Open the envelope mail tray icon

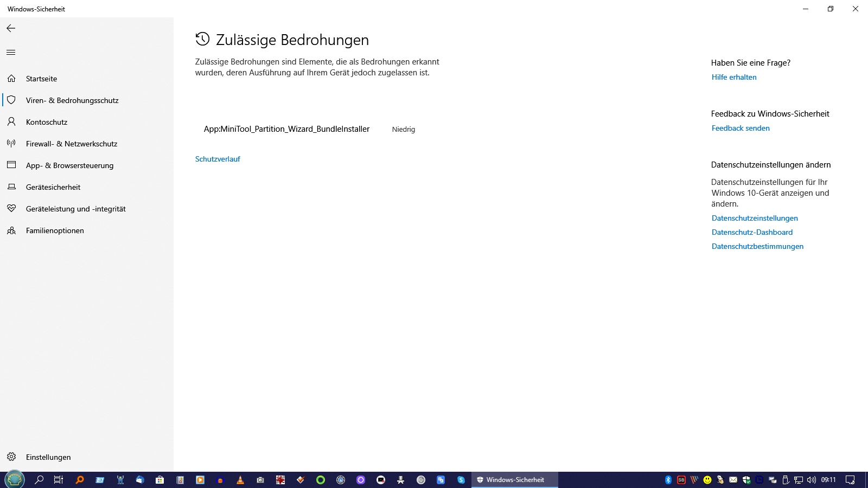point(733,480)
